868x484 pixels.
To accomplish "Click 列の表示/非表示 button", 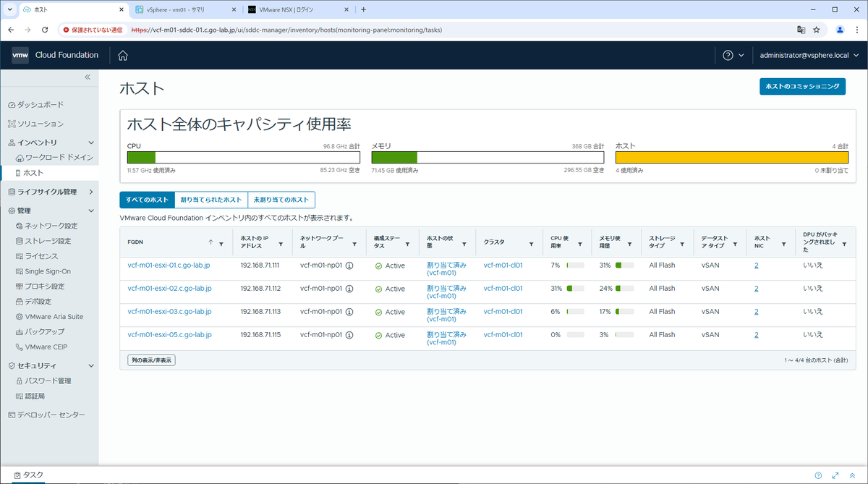I will [x=151, y=360].
